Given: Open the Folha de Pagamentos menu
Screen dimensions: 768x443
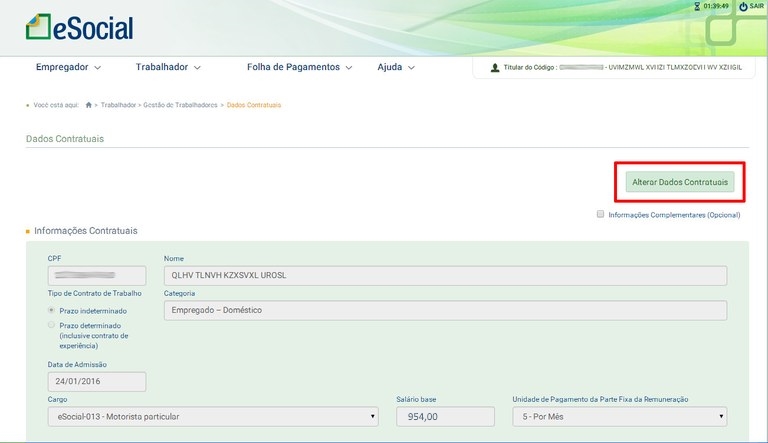Looking at the screenshot, I should tap(300, 68).
